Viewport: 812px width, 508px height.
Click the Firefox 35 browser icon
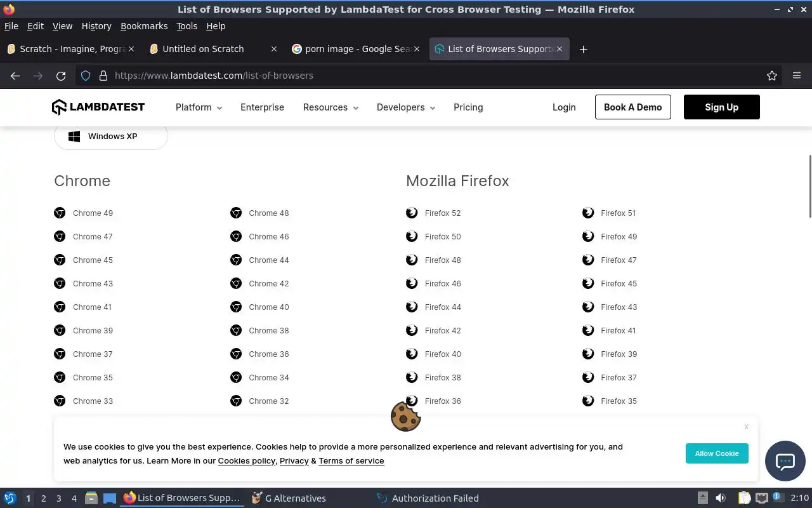pos(588,401)
